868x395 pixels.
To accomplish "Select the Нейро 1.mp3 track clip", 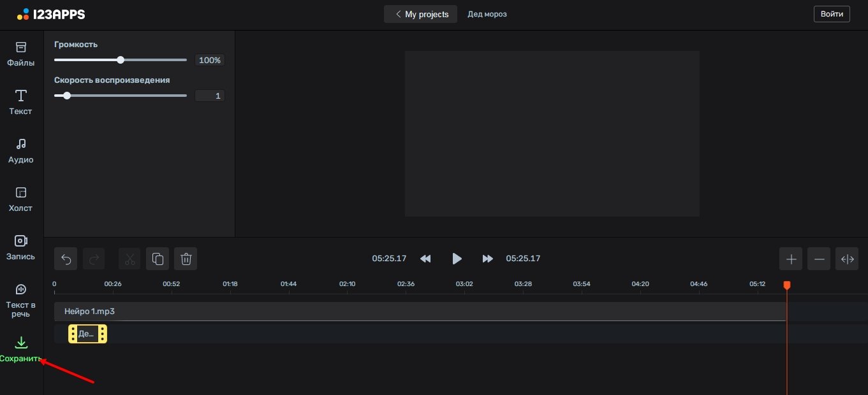I will (255, 312).
